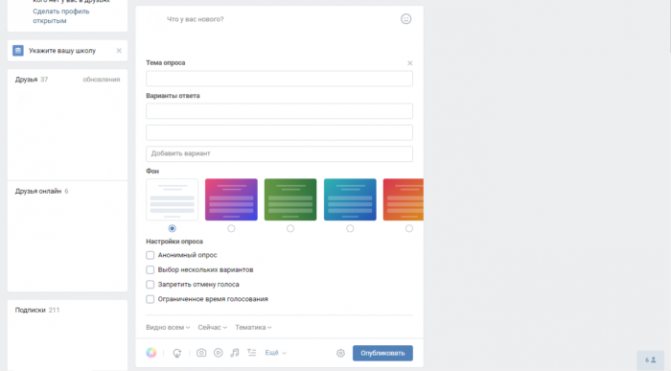Select the white background radio button
This screenshot has height=371, width=671.
pyautogui.click(x=172, y=229)
